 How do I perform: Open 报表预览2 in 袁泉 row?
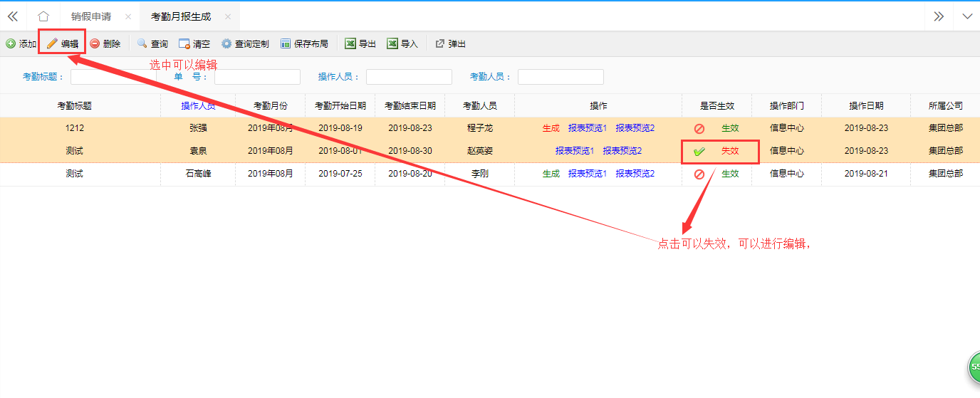click(x=622, y=151)
